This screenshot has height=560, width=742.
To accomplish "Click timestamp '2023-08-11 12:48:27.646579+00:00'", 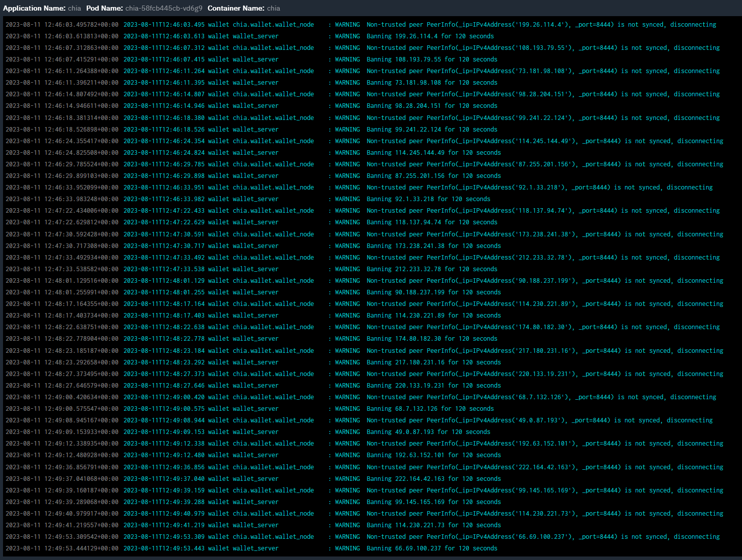I will coord(62,386).
